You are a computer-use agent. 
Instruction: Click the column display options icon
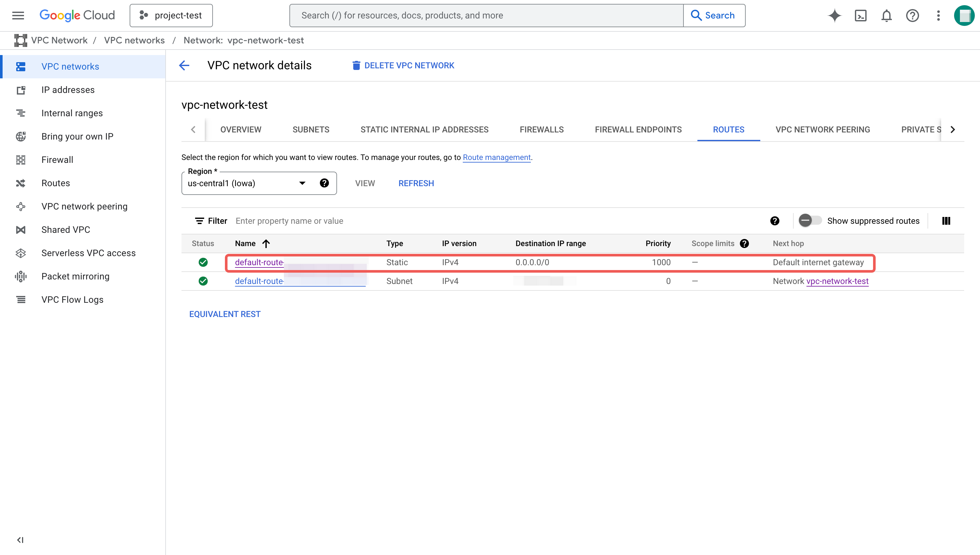point(946,221)
